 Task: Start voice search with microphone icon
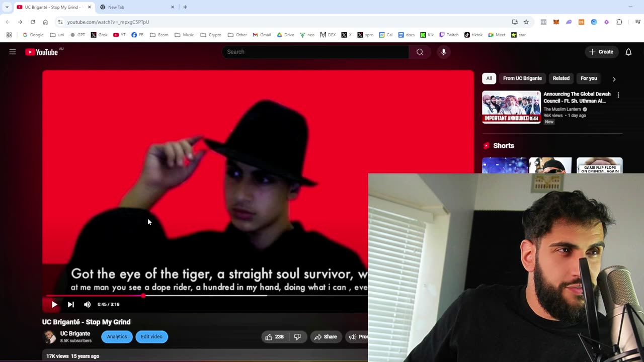point(443,52)
